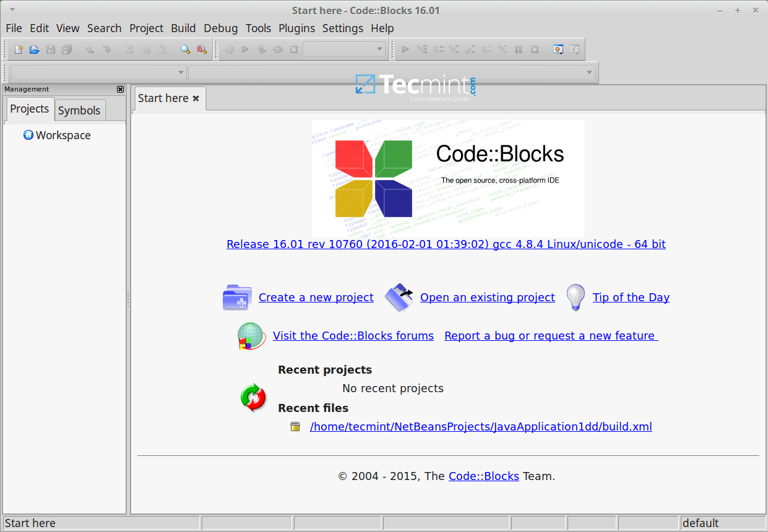Click the Debugging windows toolbar icon
The width and height of the screenshot is (768, 532).
pyautogui.click(x=558, y=49)
